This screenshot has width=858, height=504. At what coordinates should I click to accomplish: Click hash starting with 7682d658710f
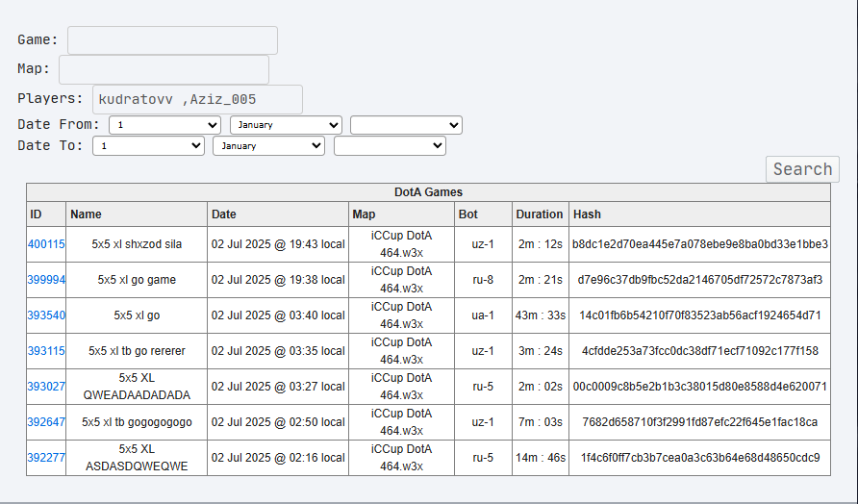point(700,422)
